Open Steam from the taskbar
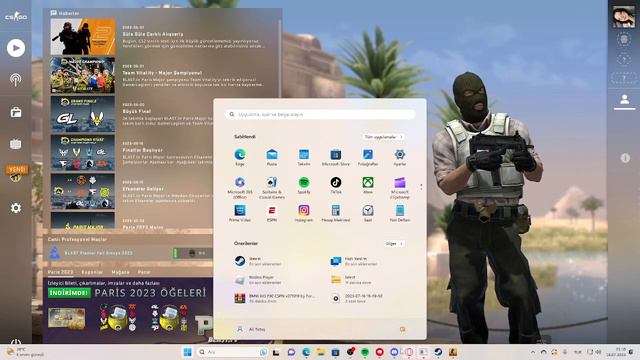The image size is (640, 360). 438,352
